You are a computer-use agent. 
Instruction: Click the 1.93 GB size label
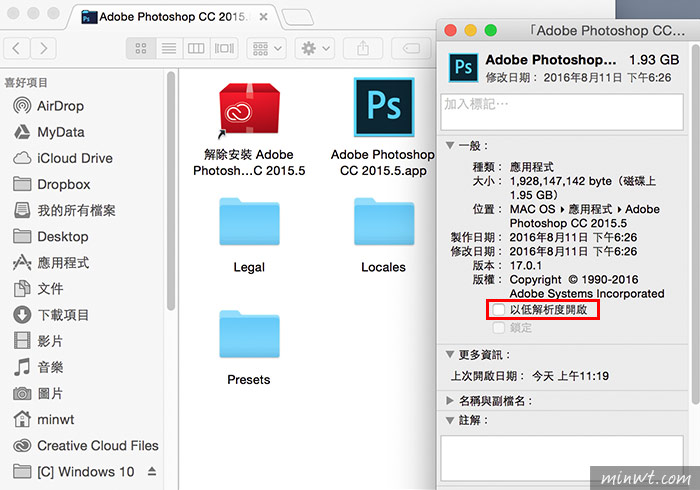[654, 59]
